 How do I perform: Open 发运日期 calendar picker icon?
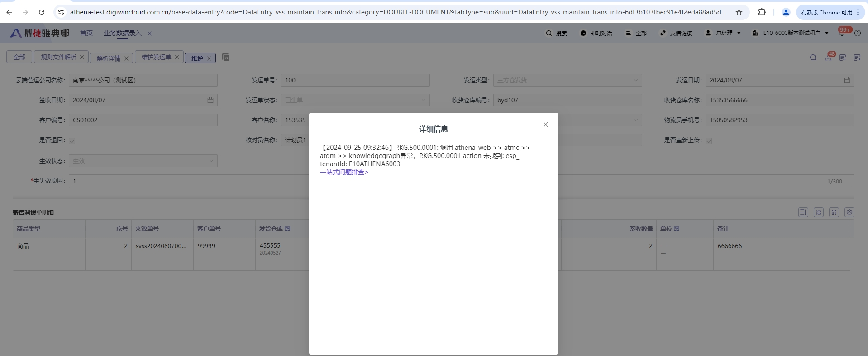[x=847, y=80]
